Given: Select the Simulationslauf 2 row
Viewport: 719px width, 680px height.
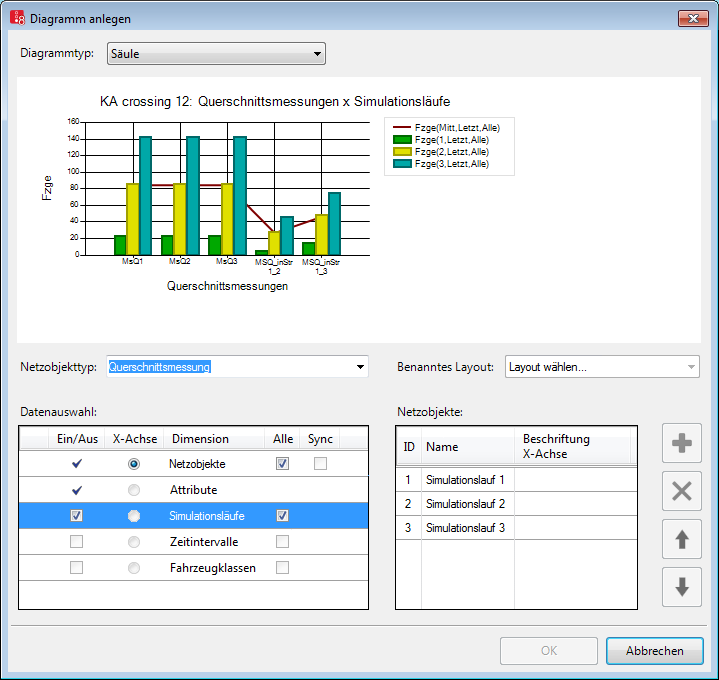Looking at the screenshot, I should (465, 503).
